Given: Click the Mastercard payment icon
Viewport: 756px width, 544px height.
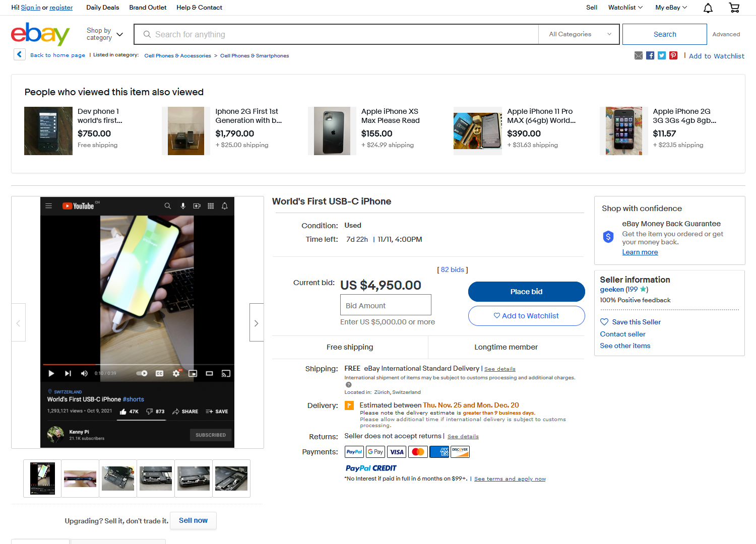Looking at the screenshot, I should pos(418,452).
